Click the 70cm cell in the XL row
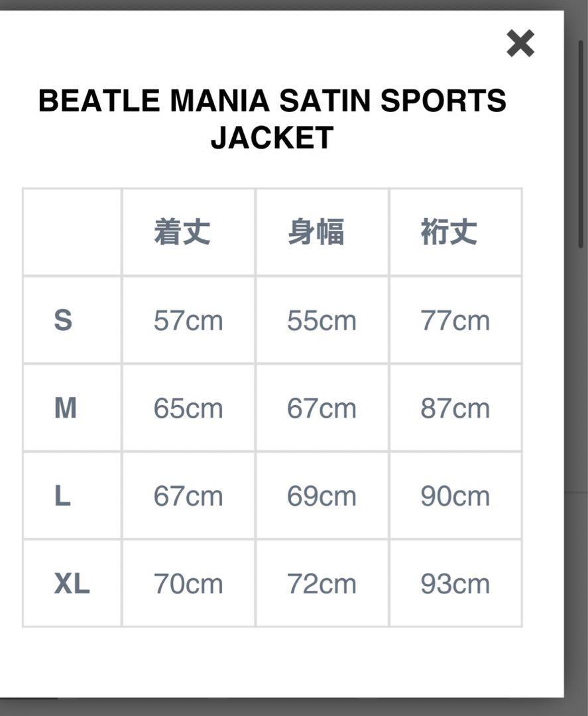 pyautogui.click(x=188, y=584)
